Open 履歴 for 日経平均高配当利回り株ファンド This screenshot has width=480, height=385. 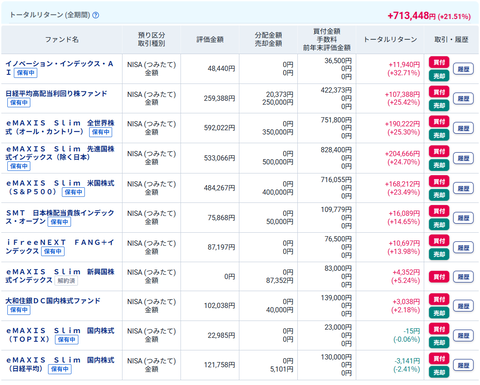[463, 99]
